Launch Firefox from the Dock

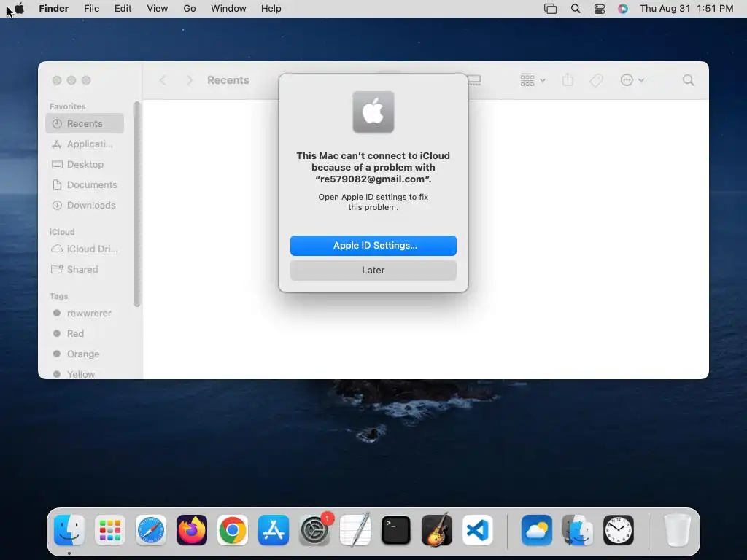(x=192, y=530)
